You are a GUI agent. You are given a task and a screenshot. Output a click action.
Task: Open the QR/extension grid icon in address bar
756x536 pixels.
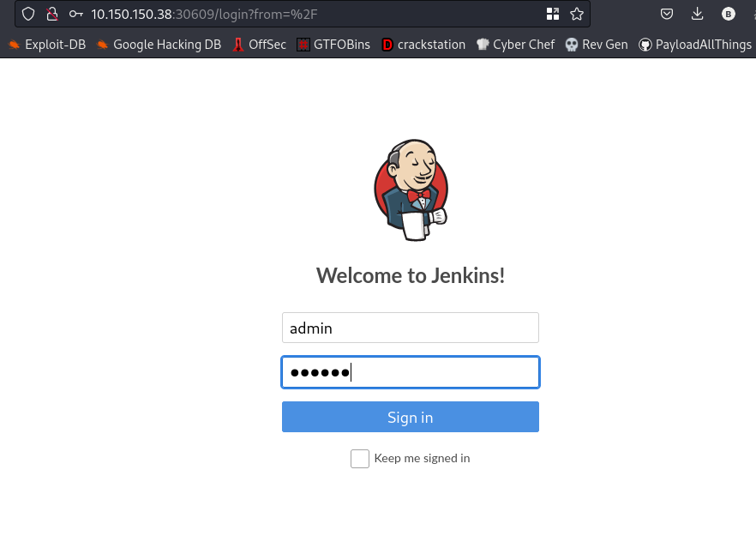(x=553, y=14)
